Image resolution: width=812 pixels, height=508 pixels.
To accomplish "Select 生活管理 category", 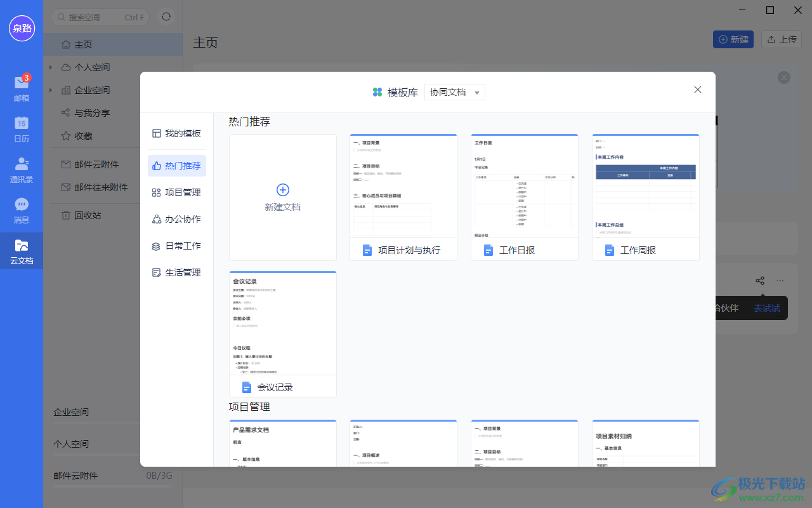I will 177,272.
